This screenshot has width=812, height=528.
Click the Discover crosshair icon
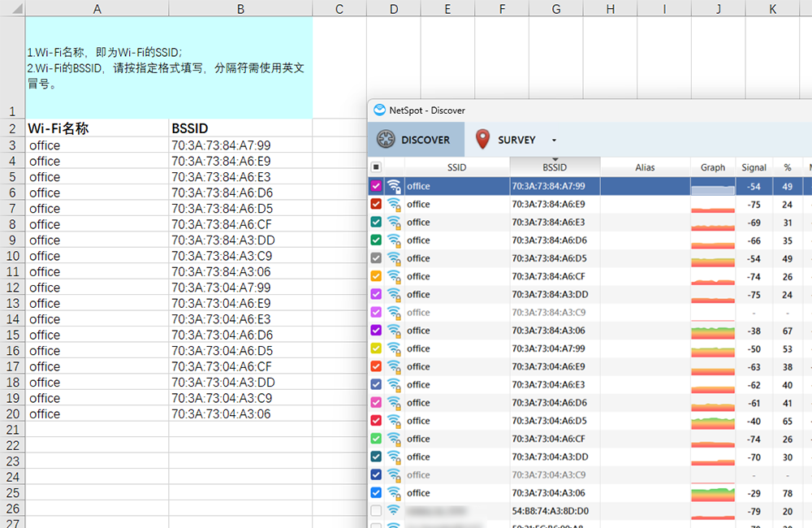386,140
